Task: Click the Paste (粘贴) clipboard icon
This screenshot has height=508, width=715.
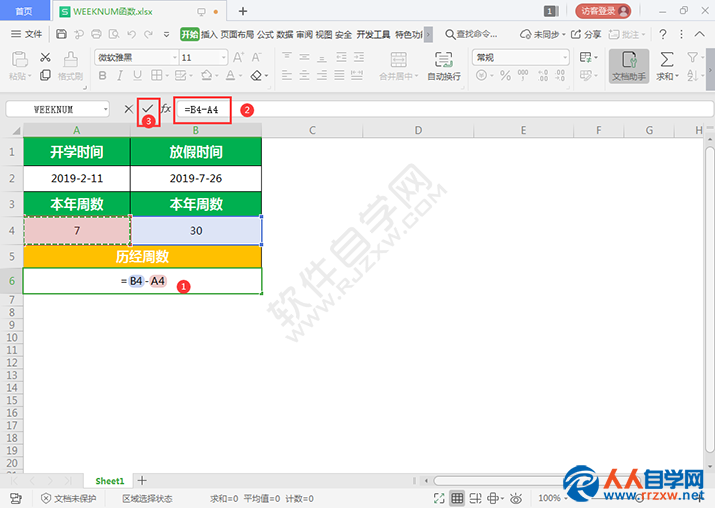Action: click(x=20, y=60)
